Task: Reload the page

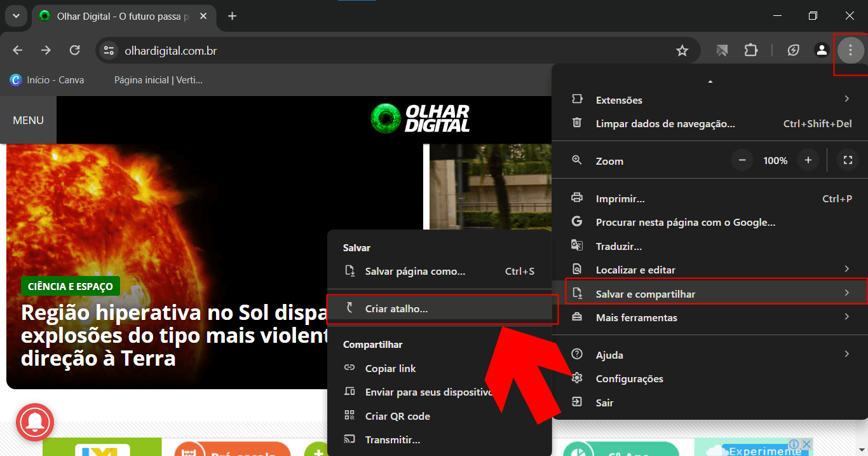Action: (74, 50)
